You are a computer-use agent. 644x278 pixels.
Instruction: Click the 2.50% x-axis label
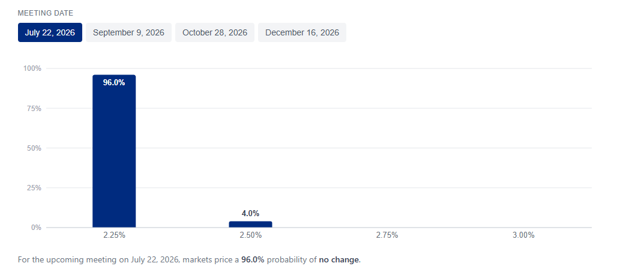pos(250,235)
